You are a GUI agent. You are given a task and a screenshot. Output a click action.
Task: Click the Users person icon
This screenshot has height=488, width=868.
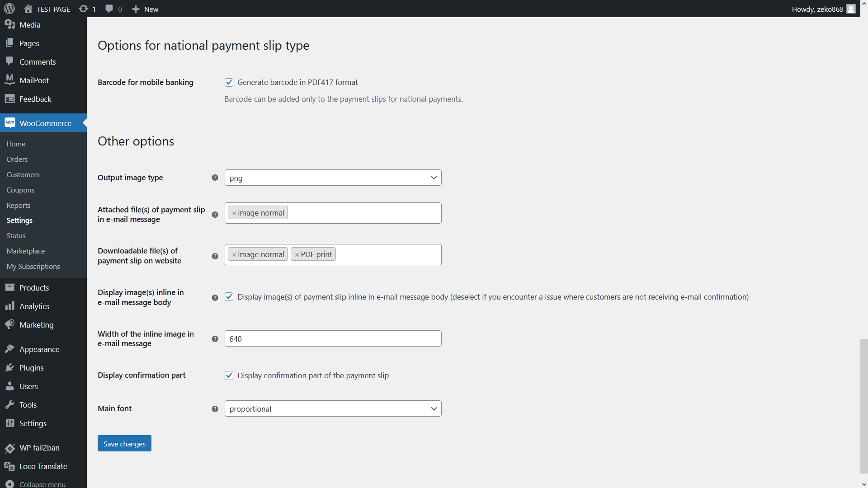pyautogui.click(x=9, y=386)
